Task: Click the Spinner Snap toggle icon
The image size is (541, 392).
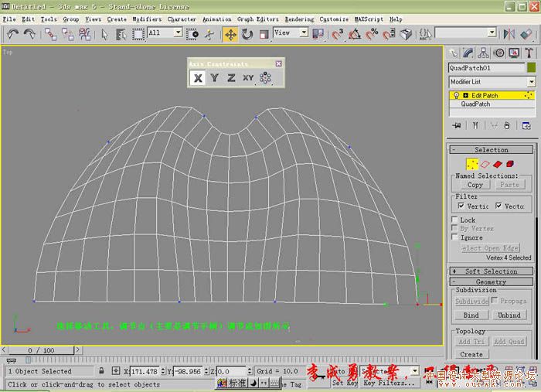Action: tap(389, 34)
